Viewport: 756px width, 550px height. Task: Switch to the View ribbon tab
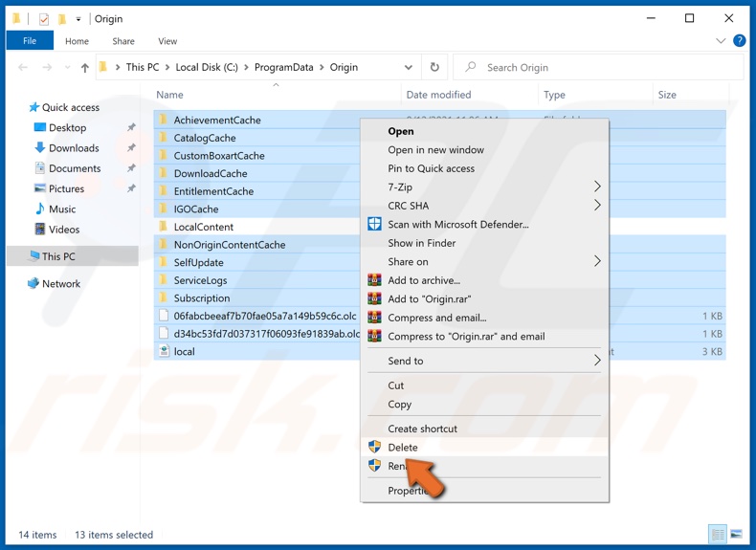click(167, 41)
